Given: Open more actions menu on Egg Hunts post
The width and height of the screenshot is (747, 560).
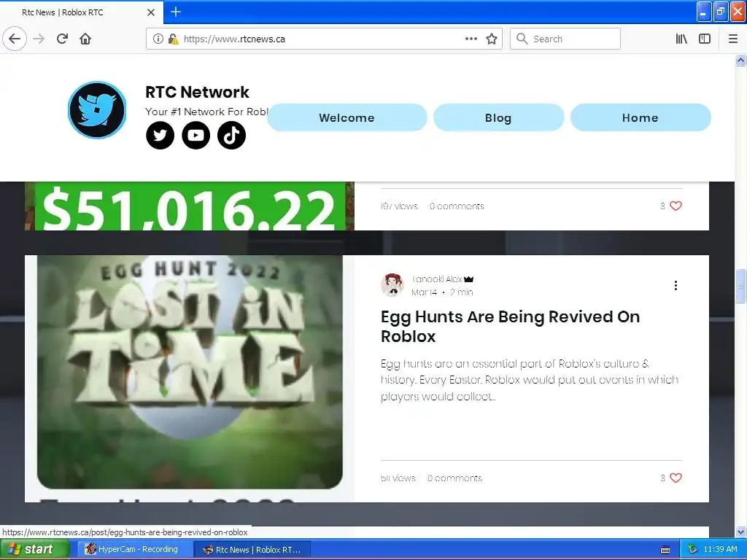Looking at the screenshot, I should tap(676, 285).
